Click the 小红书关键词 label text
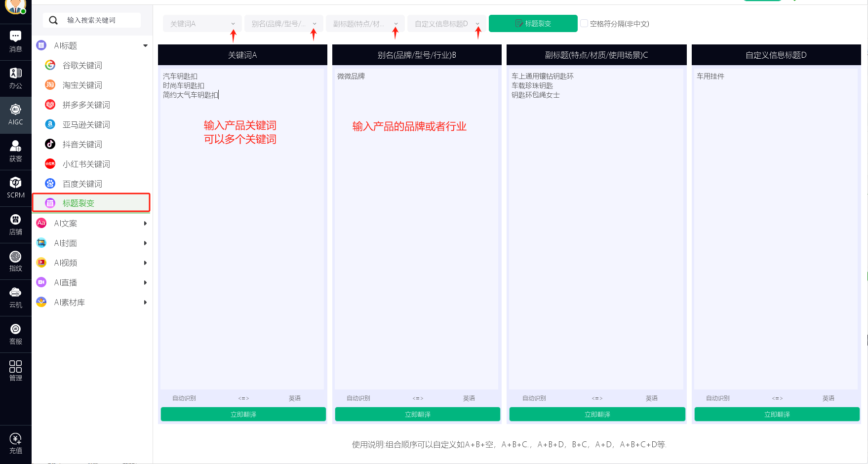 [x=86, y=164]
